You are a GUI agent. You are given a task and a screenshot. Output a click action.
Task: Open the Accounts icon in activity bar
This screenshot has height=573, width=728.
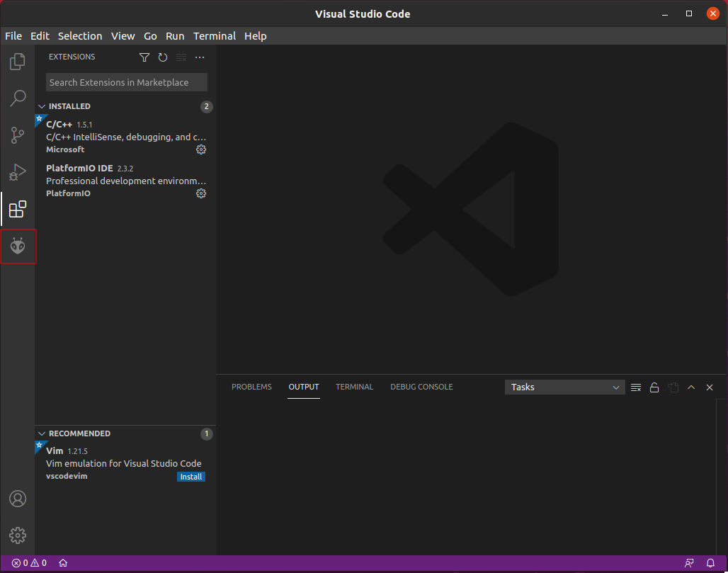(18, 499)
